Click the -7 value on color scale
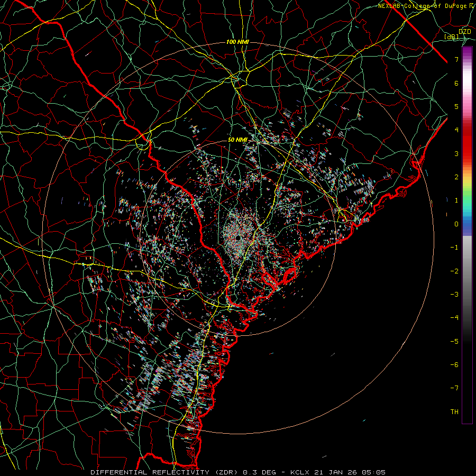The width and height of the screenshot is (476, 476). click(454, 388)
